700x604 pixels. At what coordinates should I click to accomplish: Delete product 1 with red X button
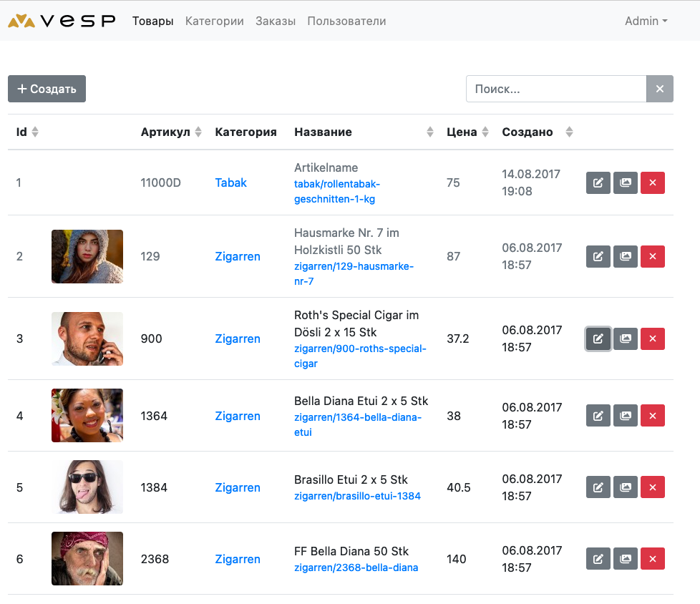(x=652, y=182)
